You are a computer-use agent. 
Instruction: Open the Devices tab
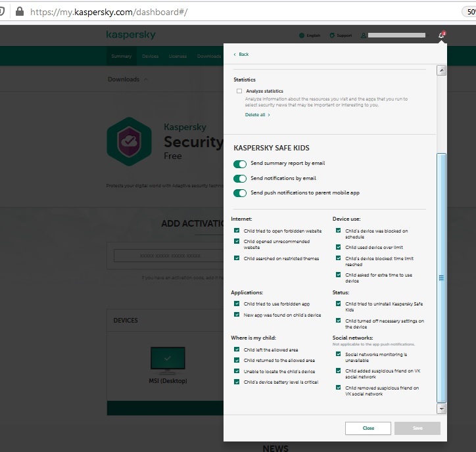[x=151, y=56]
